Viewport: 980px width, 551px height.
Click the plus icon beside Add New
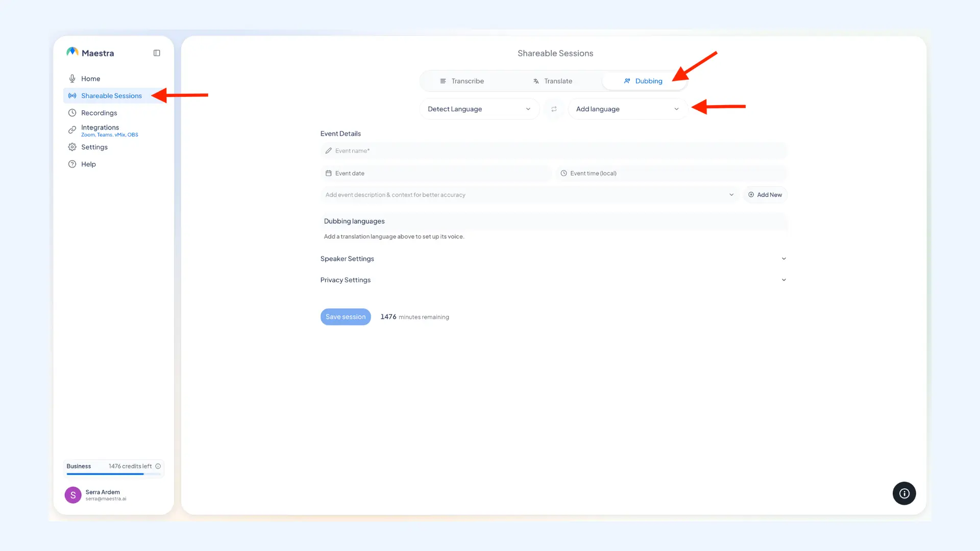pyautogui.click(x=751, y=195)
